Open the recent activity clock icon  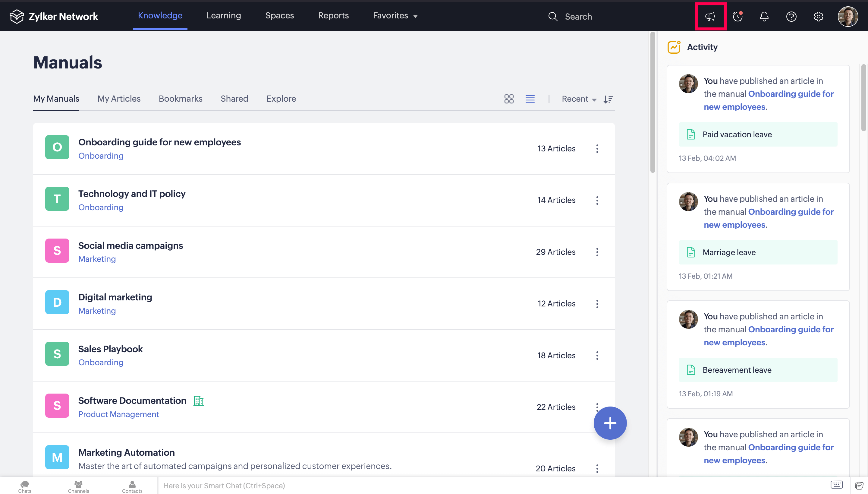(x=737, y=16)
